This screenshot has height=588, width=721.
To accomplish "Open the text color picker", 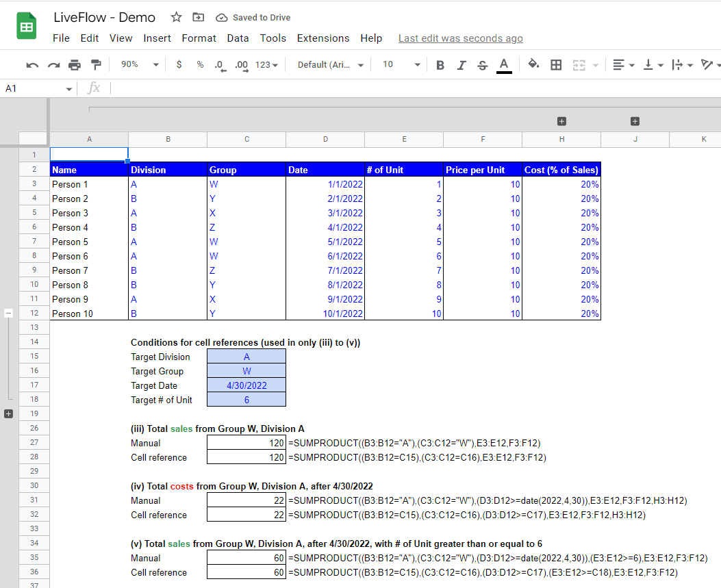I will (x=504, y=65).
